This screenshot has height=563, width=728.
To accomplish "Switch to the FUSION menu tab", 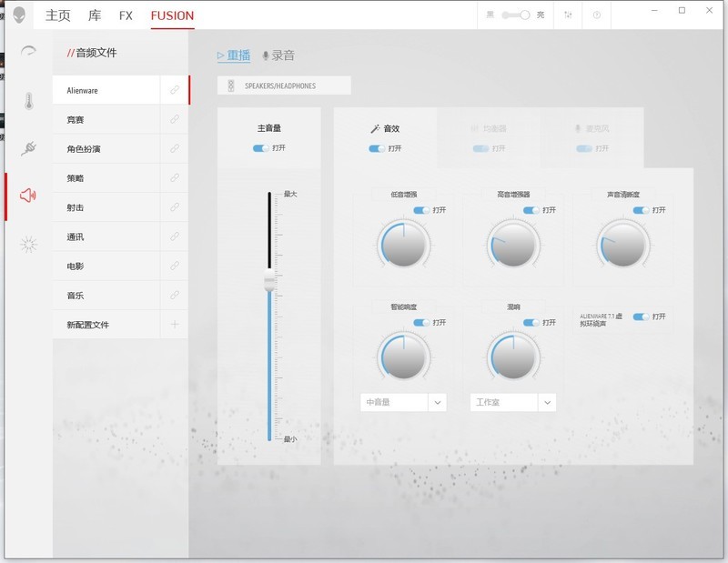I will pos(171,15).
